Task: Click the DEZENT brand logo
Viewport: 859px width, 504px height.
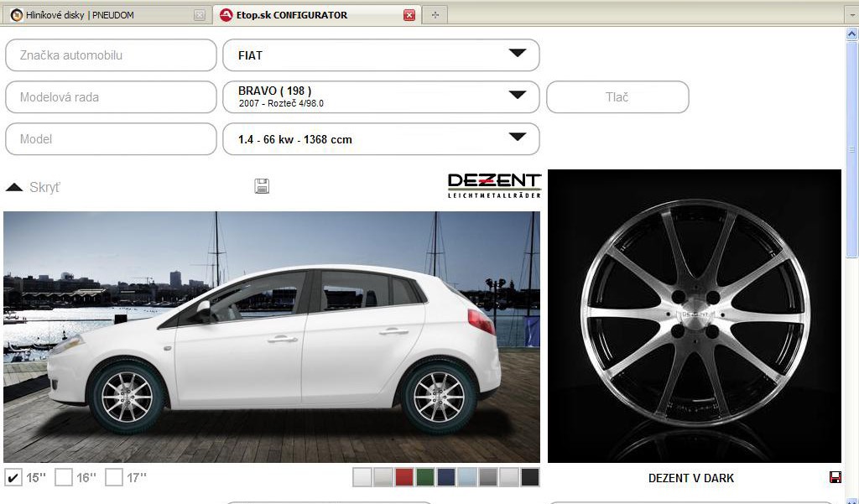Action: [x=494, y=185]
